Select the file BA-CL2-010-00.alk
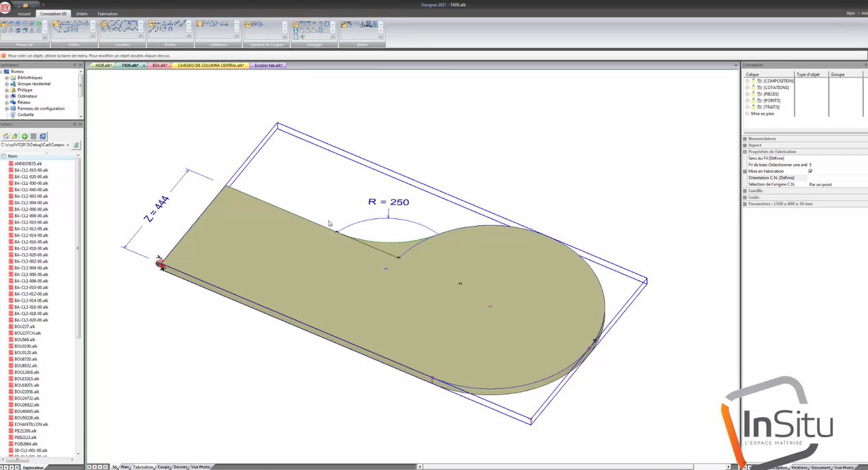 click(31, 223)
